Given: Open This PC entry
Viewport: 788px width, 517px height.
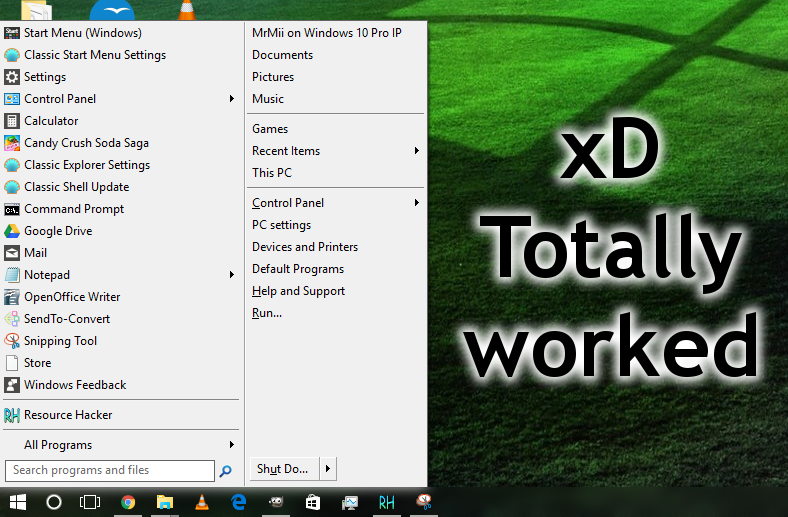Looking at the screenshot, I should (272, 173).
